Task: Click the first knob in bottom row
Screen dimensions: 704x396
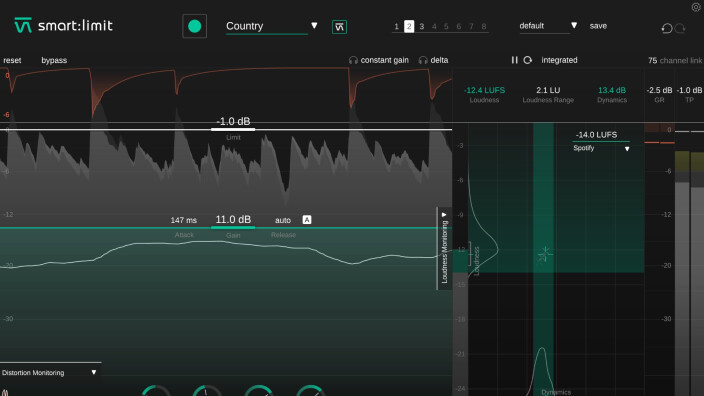Action: [x=156, y=391]
